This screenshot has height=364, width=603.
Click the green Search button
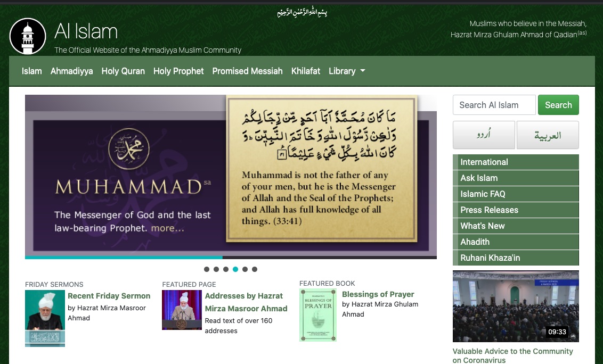click(x=558, y=105)
